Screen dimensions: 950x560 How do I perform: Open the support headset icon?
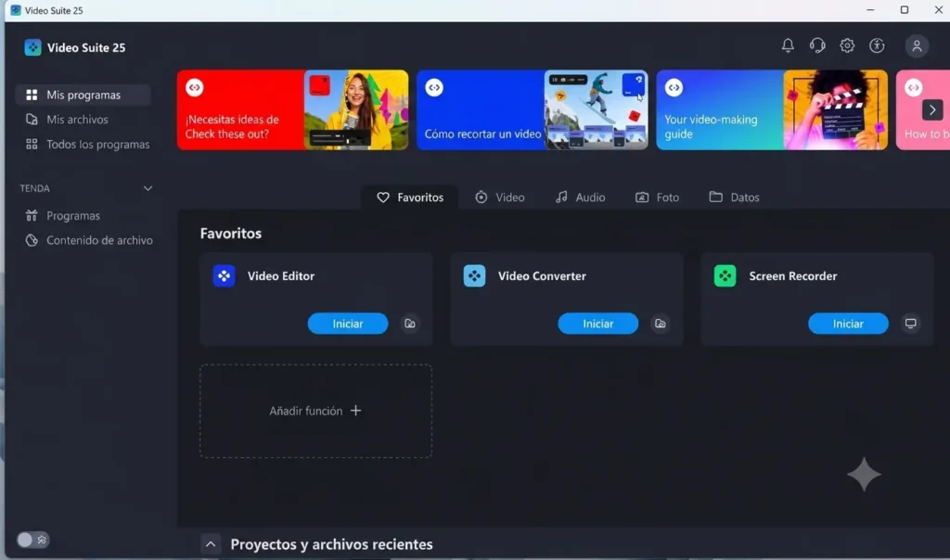(817, 45)
